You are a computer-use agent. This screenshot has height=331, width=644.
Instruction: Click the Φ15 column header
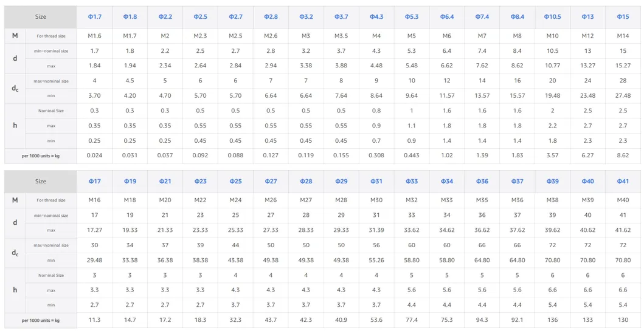click(x=623, y=17)
